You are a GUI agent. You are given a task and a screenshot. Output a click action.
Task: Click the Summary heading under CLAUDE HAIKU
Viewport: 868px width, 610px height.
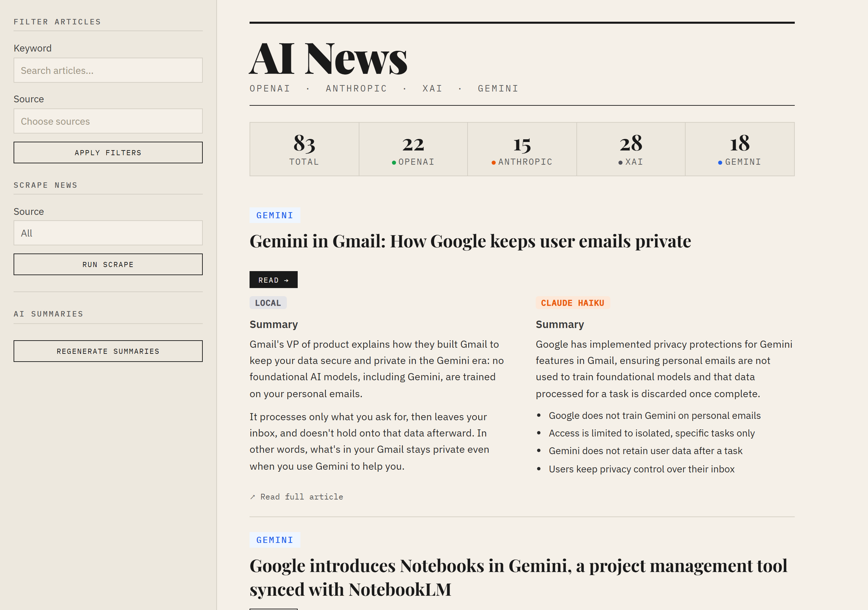pos(559,324)
